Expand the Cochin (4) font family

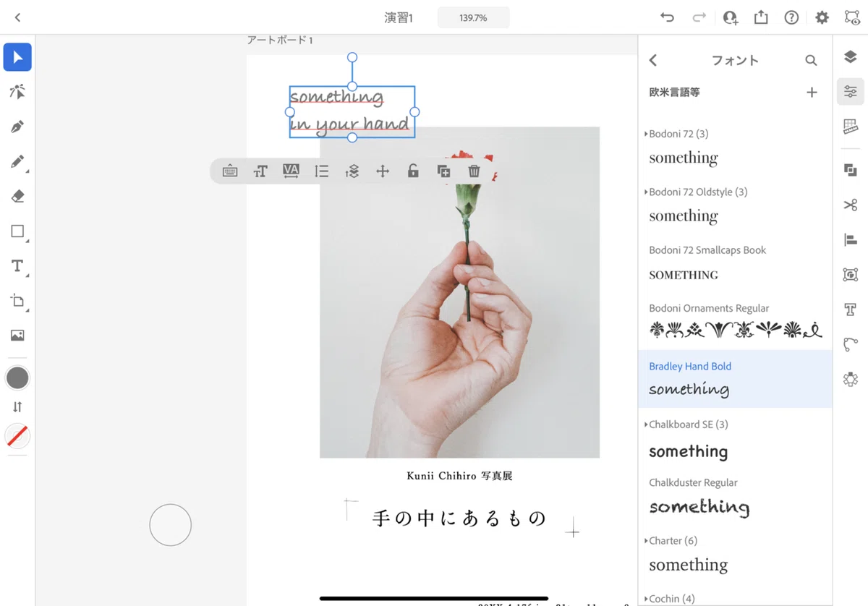670,599
